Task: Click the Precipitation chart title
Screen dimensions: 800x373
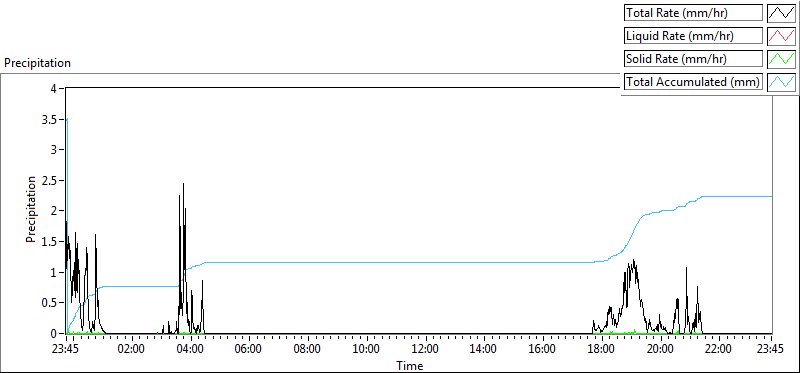Action: (x=37, y=63)
